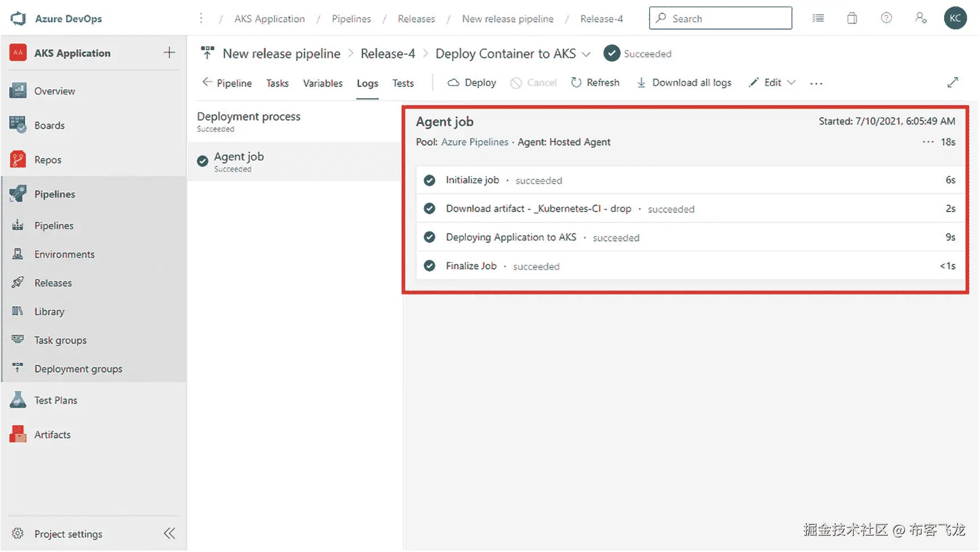Screen dimensions: 980x552
Task: Click the Download all logs button
Action: click(x=684, y=83)
